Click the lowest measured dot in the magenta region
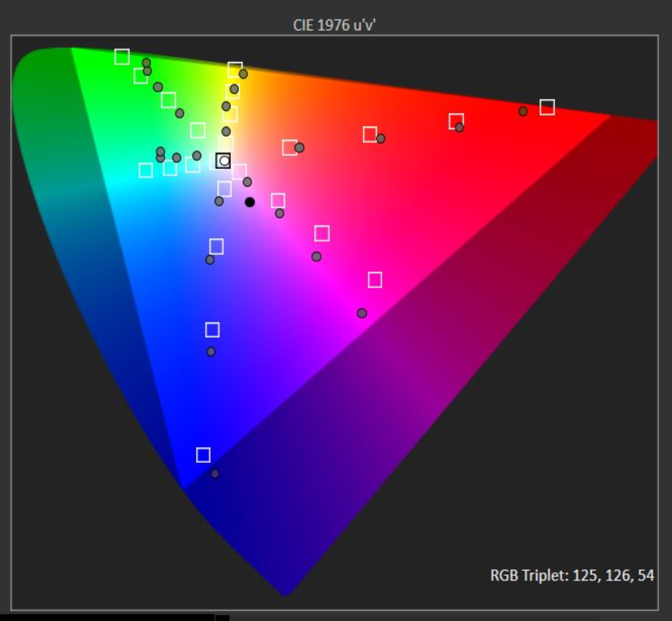 click(362, 313)
